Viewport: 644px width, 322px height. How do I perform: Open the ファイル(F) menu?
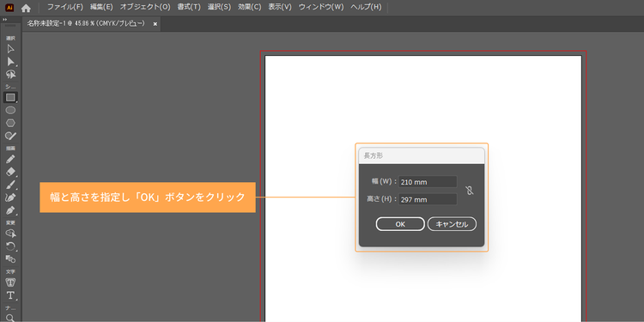point(65,7)
